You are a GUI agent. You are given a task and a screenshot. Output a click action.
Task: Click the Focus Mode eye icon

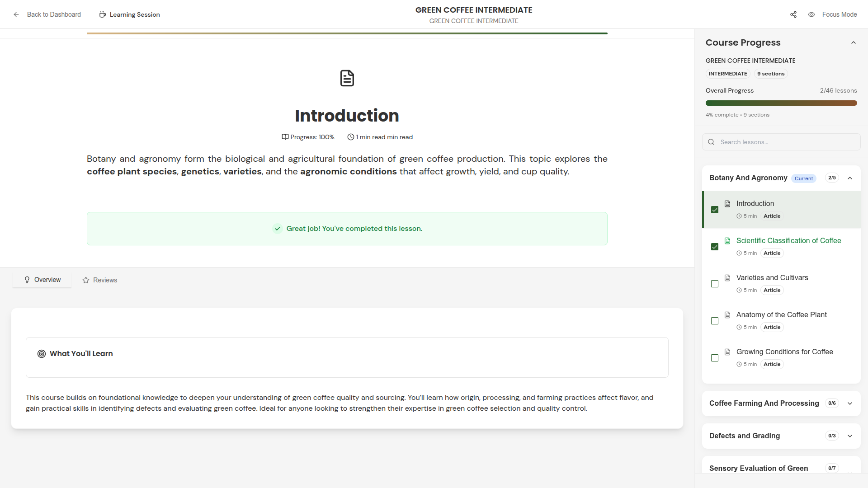point(811,14)
